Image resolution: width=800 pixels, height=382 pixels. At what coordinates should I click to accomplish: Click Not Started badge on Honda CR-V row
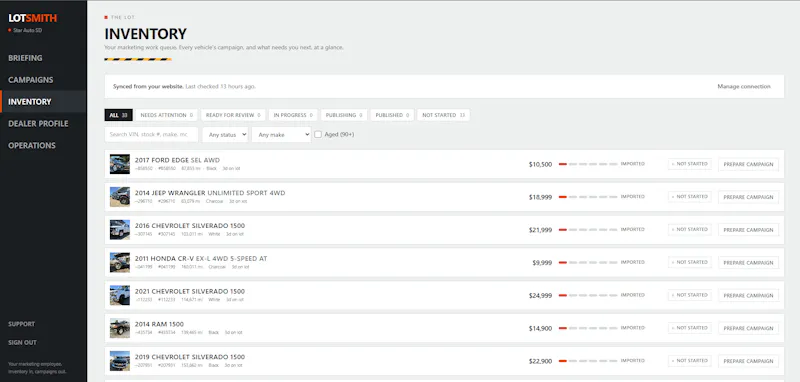[x=690, y=262]
